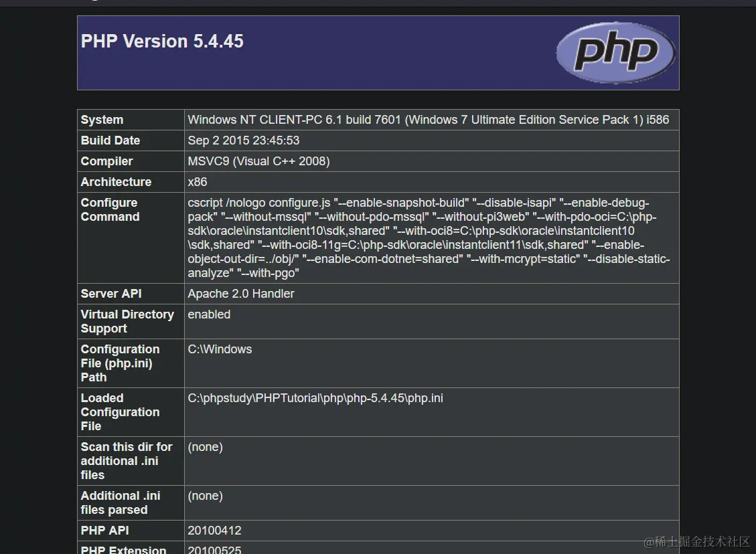
Task: Select the Windows NT CLIENT-PC system value
Action: (x=428, y=120)
